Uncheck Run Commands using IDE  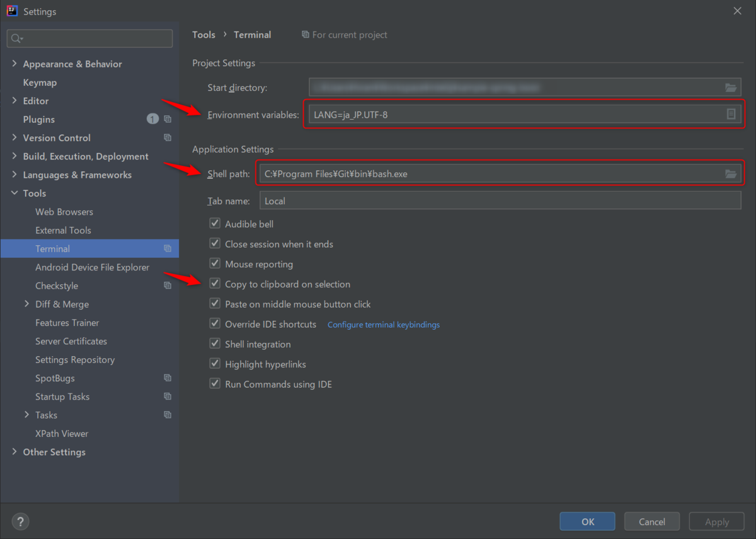[215, 384]
